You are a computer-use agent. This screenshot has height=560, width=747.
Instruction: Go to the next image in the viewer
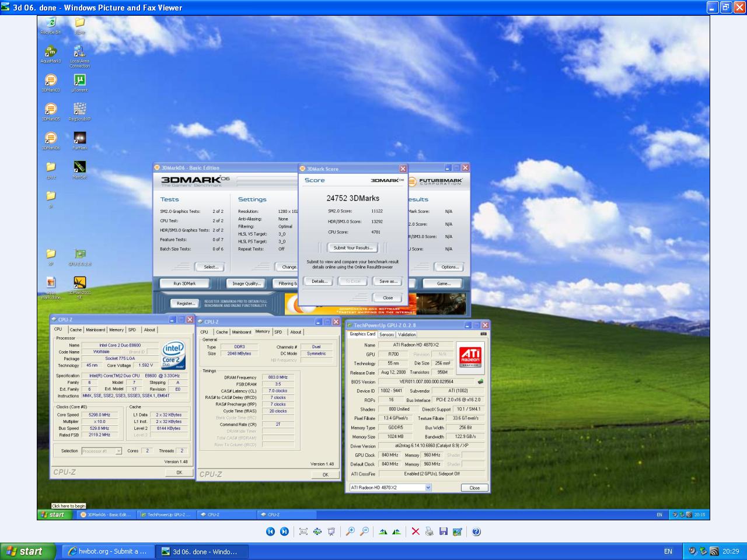click(284, 531)
